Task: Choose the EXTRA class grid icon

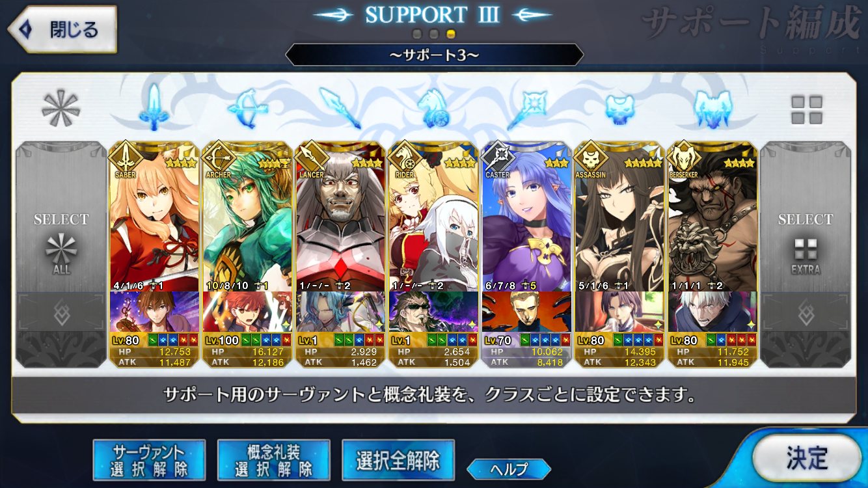Action: click(806, 109)
